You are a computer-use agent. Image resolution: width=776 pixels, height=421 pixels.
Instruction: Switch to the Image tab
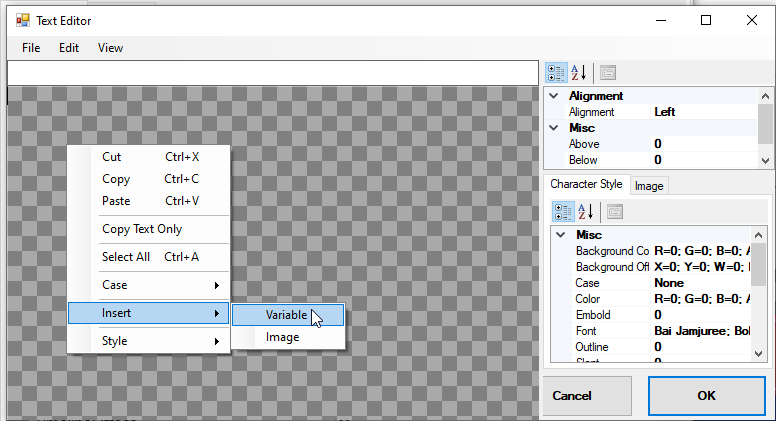point(649,185)
